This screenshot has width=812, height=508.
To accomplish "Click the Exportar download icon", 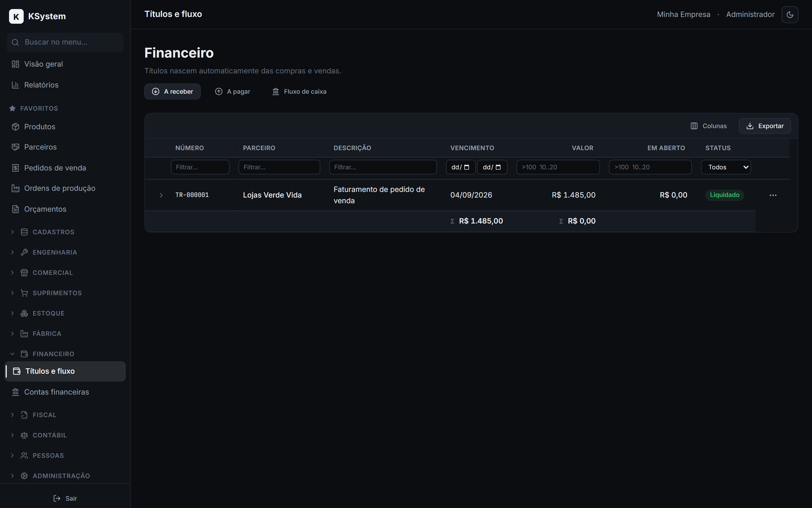I will click(x=750, y=126).
